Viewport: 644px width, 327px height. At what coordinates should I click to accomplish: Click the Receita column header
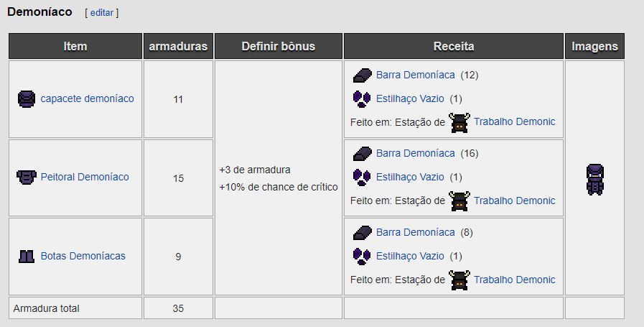click(454, 46)
